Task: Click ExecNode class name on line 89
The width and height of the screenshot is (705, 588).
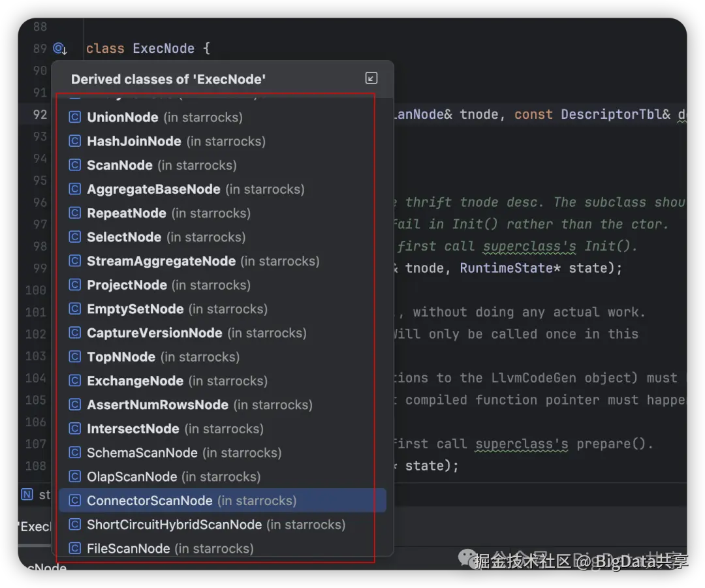Action: pyautogui.click(x=164, y=48)
